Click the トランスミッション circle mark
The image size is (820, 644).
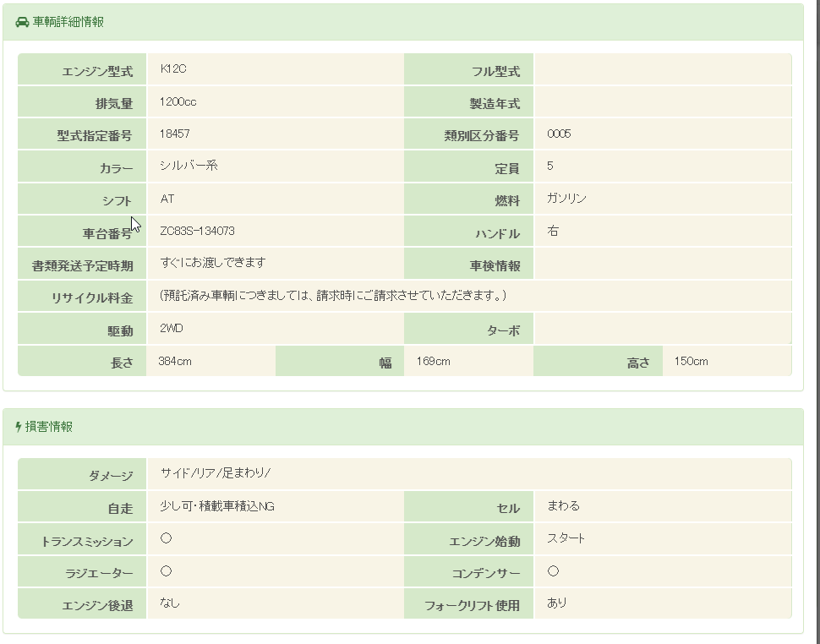[167, 538]
